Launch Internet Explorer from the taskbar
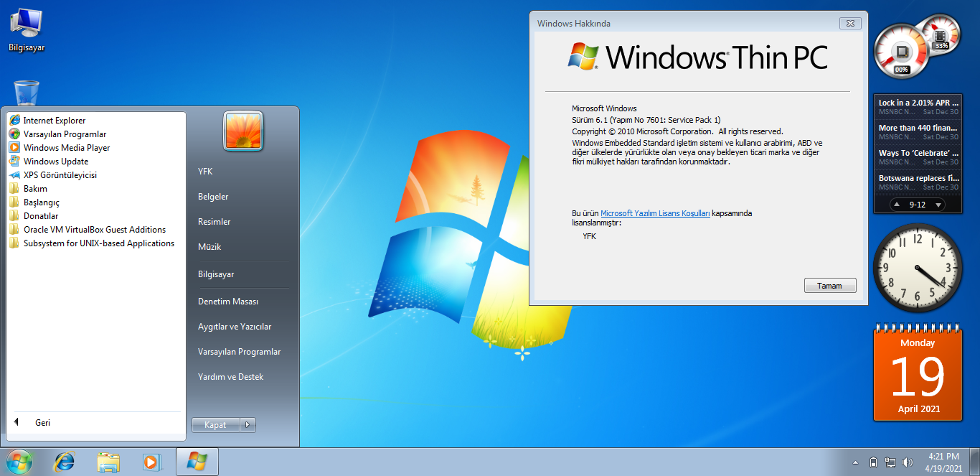Screen dimensions: 980x476 tap(65, 462)
